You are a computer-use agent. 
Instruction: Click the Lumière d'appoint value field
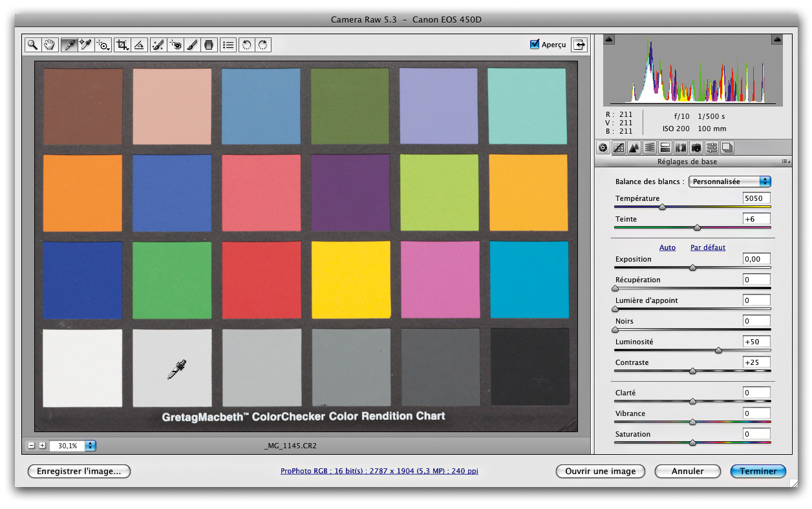[756, 300]
